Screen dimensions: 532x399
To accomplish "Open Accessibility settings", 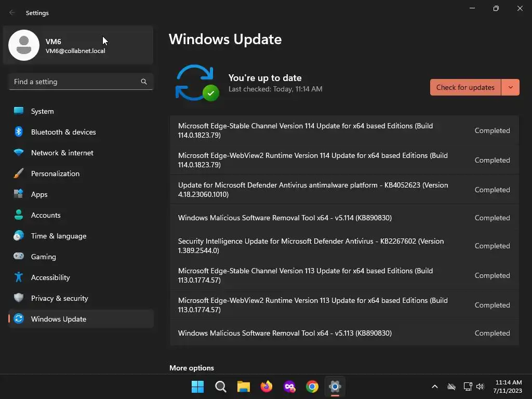I will tap(81, 277).
